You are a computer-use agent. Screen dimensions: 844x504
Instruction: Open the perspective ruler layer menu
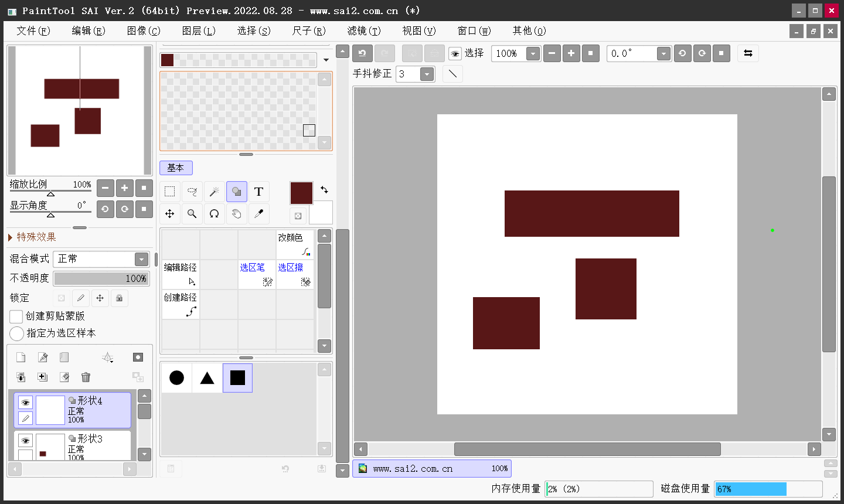click(107, 357)
